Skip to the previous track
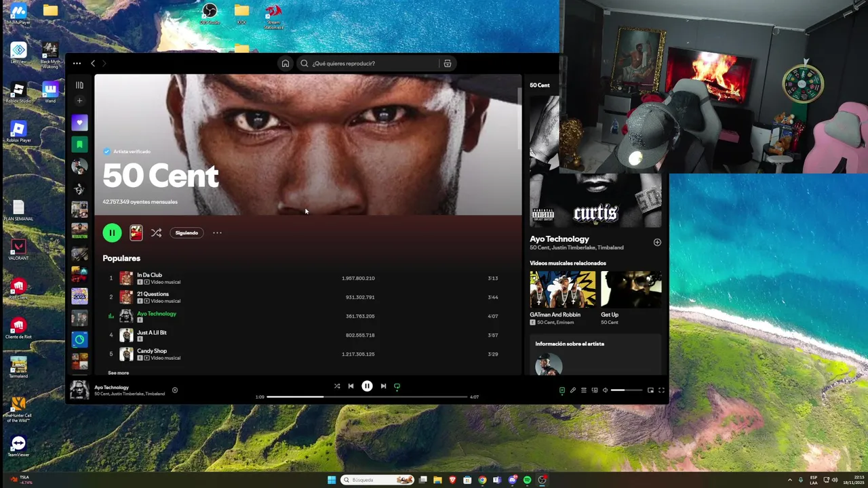868x488 pixels. pos(351,386)
